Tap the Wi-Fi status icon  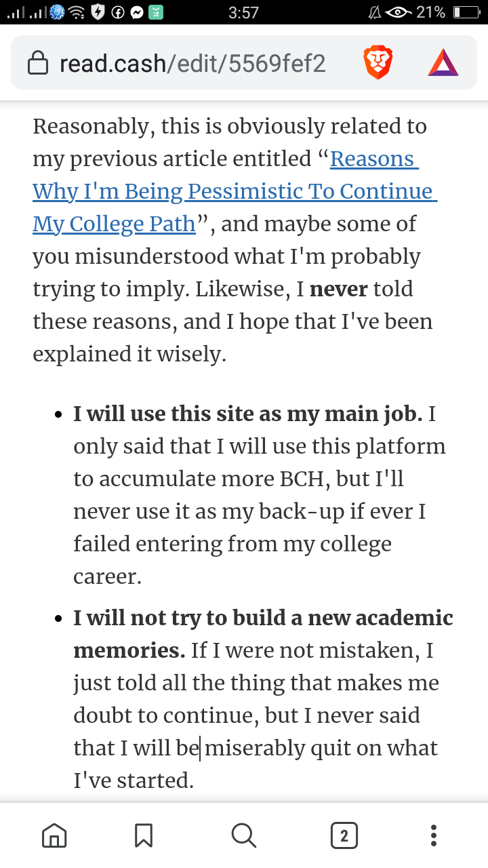[77, 12]
